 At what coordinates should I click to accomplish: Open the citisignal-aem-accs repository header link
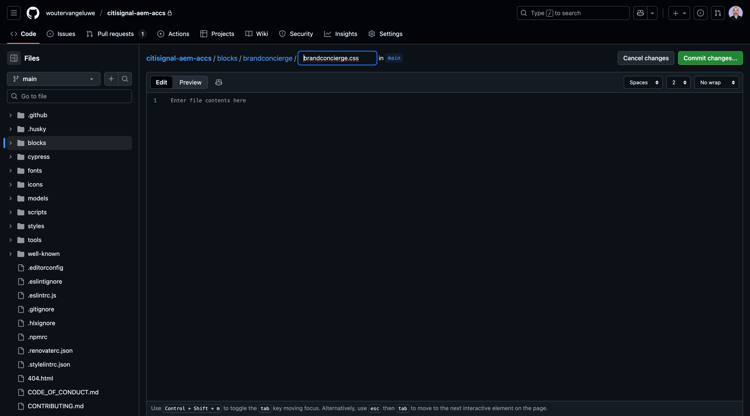point(136,13)
